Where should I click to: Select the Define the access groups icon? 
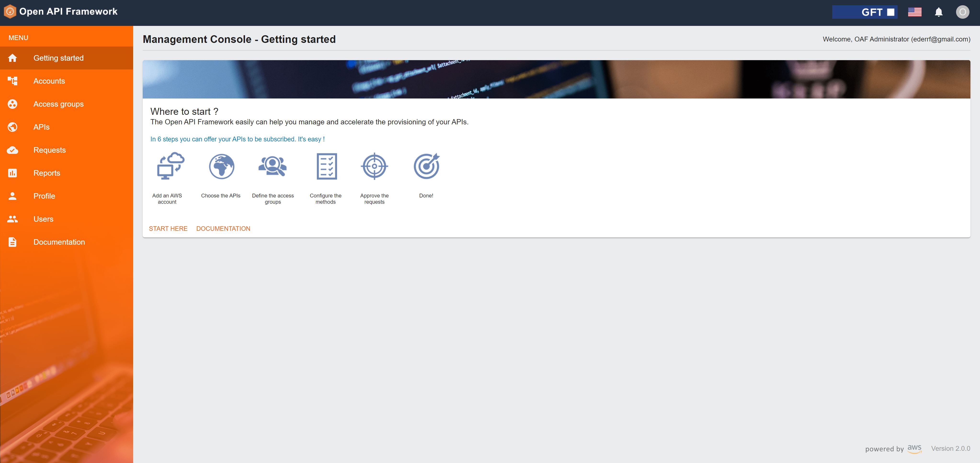pyautogui.click(x=272, y=166)
